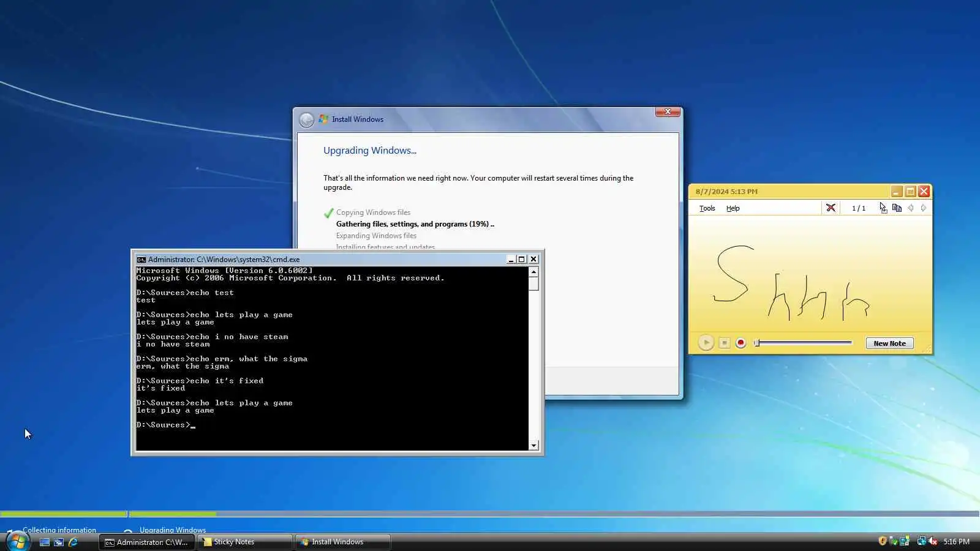Image resolution: width=980 pixels, height=551 pixels.
Task: Click the back arrow in Install Windows
Action: pos(306,119)
